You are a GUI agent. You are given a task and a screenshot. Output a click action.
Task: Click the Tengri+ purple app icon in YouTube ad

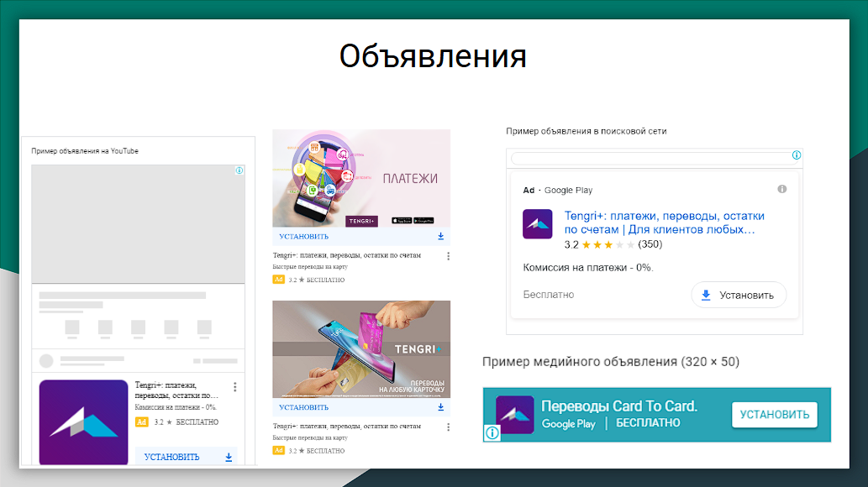[83, 422]
